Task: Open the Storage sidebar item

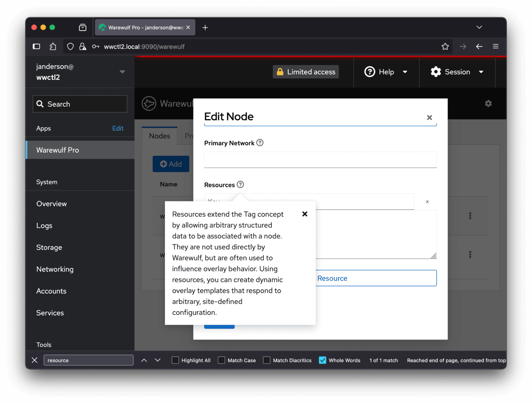Action: tap(49, 247)
